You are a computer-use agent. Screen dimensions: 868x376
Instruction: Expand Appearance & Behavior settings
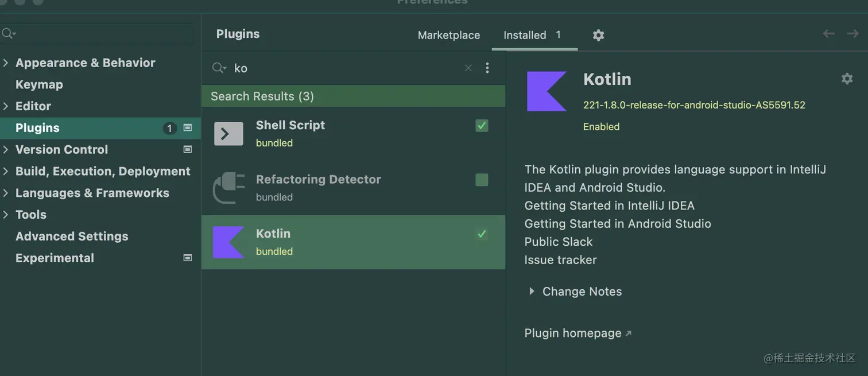coord(6,63)
